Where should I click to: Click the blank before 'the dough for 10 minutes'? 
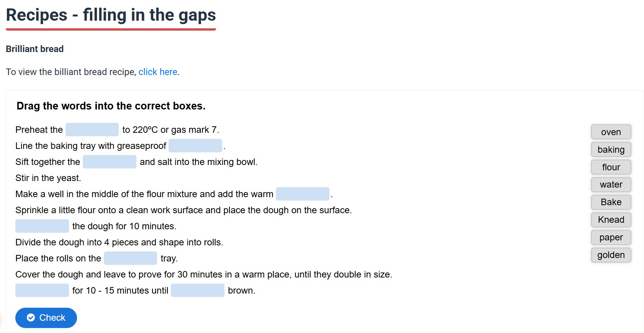[x=42, y=226]
